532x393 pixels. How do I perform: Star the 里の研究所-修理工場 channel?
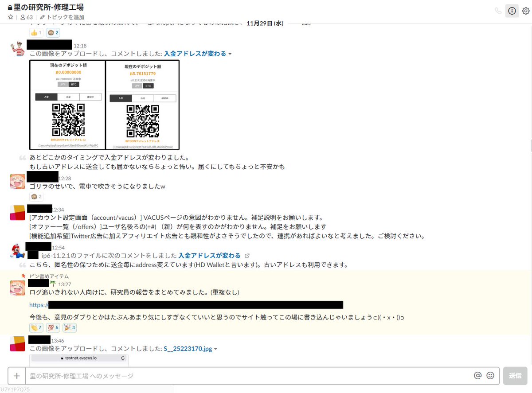(10, 17)
